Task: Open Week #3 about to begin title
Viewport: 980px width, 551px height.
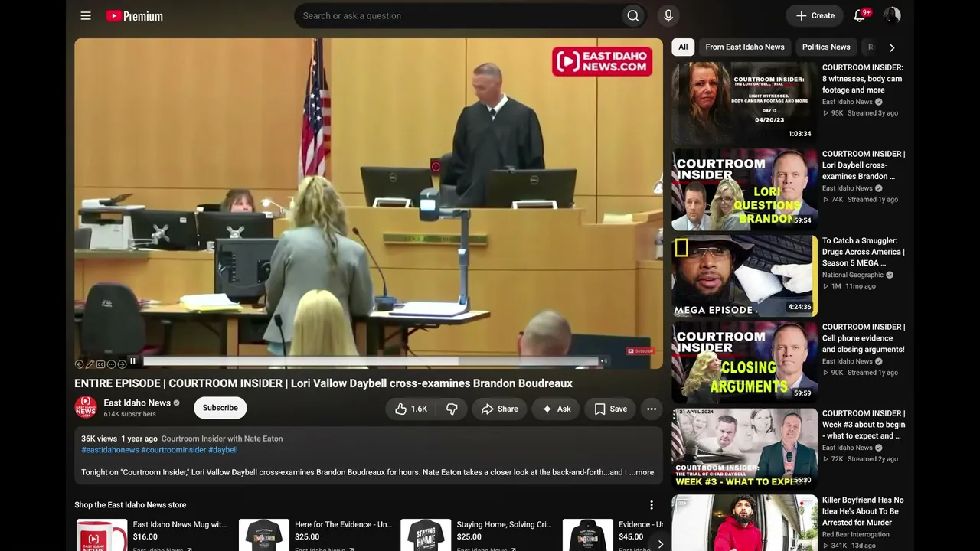Action: 864,425
